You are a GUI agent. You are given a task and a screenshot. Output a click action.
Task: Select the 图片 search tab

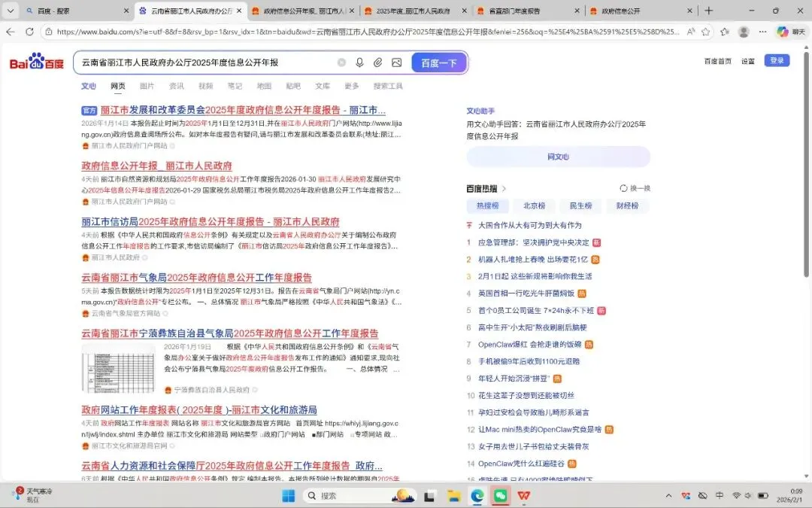click(147, 86)
